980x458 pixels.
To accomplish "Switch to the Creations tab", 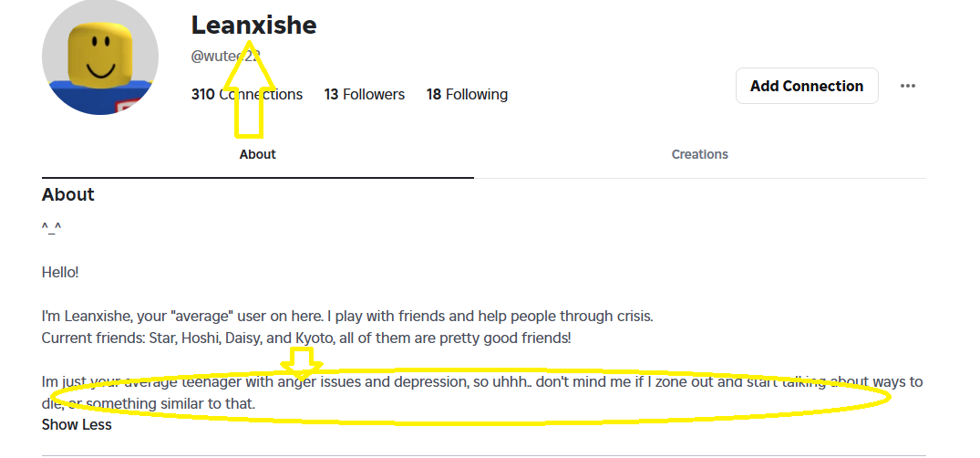I will (699, 154).
